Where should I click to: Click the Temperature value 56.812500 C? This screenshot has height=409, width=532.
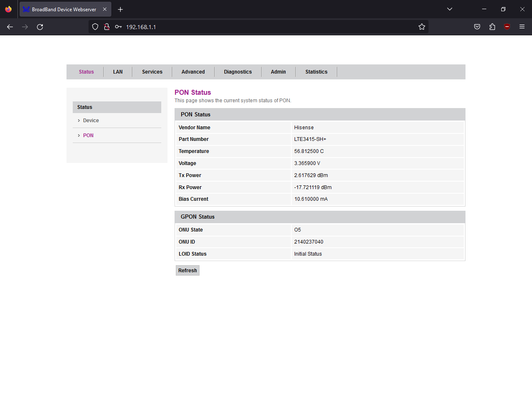[x=309, y=151]
